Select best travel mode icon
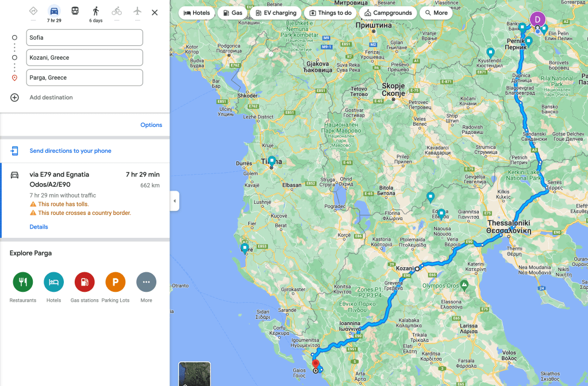Screen dimensions: 588x386 [33, 11]
